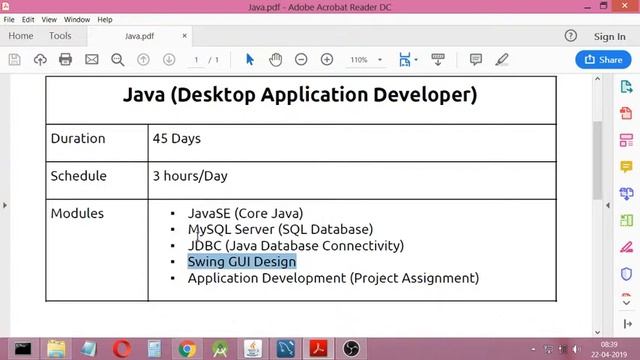Open the green Compress side tool
Viewport: 640px width, 360px height.
[626, 220]
